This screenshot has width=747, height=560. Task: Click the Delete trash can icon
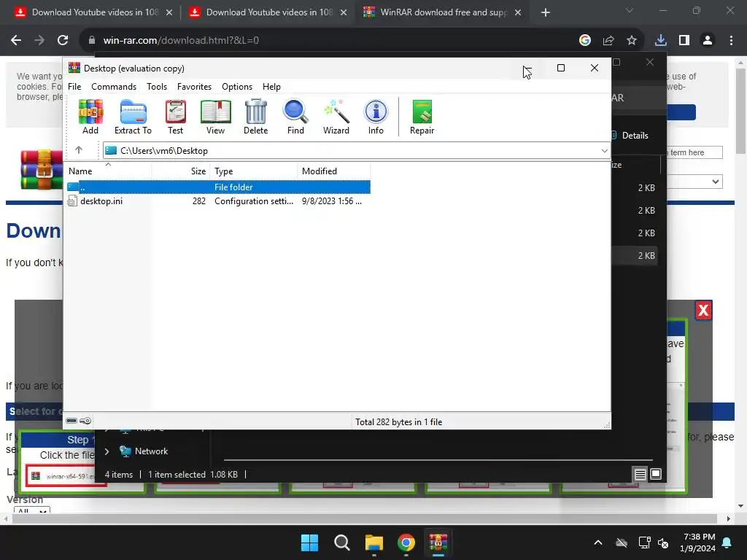coord(256,117)
